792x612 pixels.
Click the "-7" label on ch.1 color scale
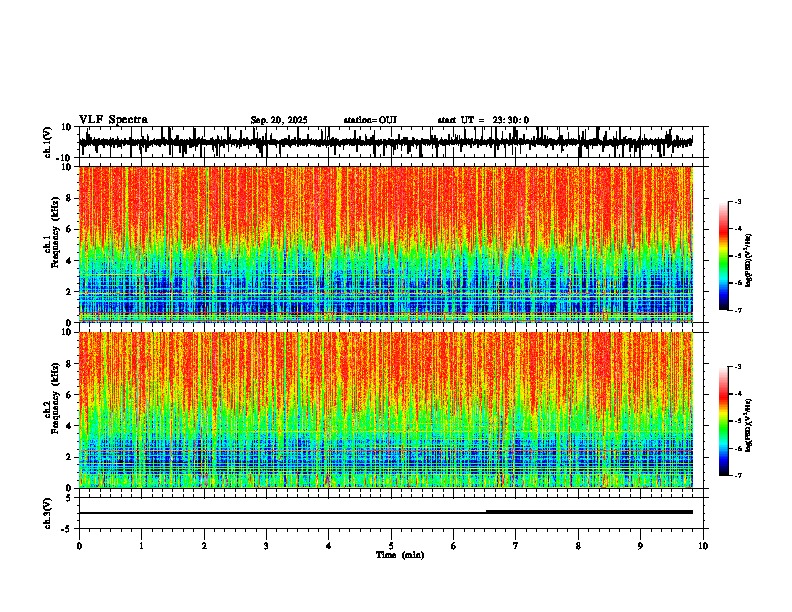tap(737, 310)
